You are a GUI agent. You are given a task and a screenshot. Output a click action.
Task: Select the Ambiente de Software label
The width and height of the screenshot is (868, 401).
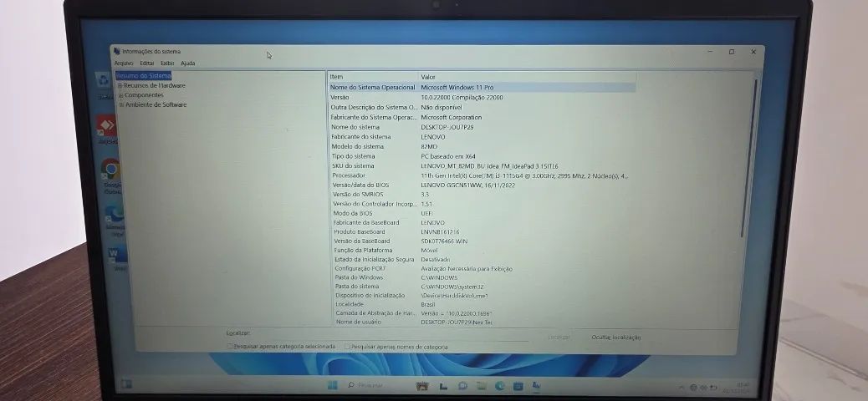coord(156,104)
